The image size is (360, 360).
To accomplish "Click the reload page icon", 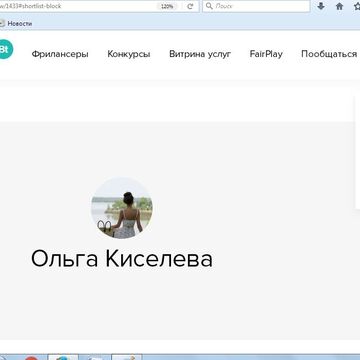I will pyautogui.click(x=190, y=6).
